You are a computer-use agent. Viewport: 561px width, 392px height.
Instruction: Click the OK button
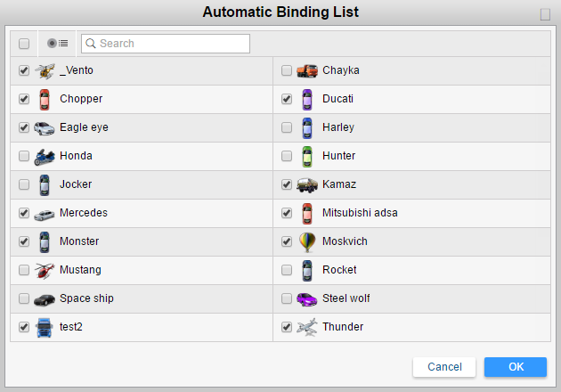[x=515, y=367]
